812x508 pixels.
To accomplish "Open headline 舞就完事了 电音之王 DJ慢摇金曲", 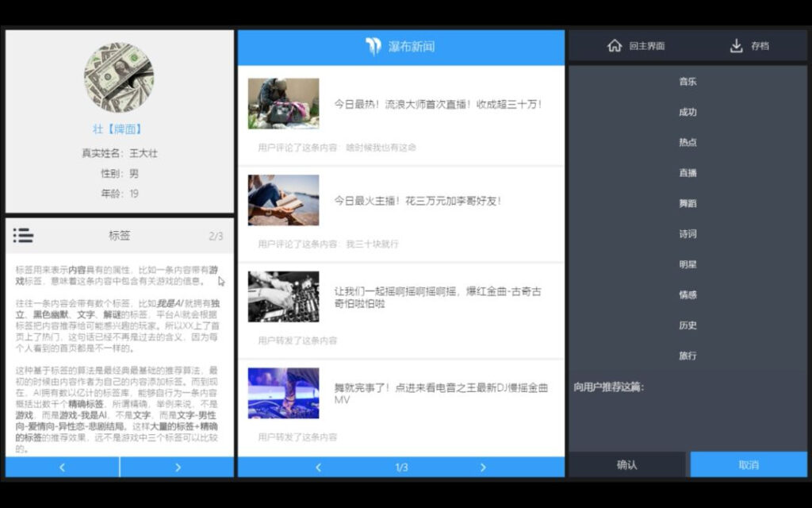I will click(x=441, y=394).
